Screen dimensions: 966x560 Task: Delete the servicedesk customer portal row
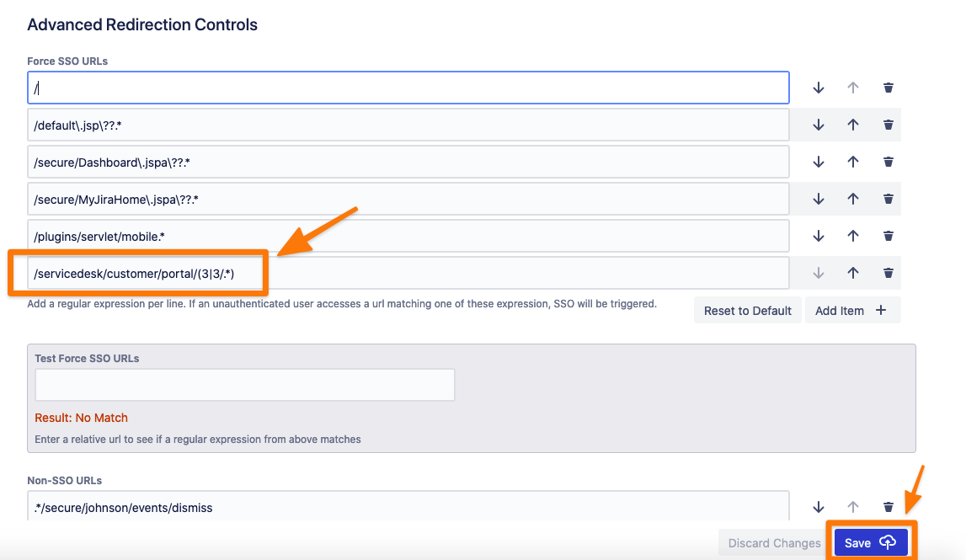click(x=888, y=273)
